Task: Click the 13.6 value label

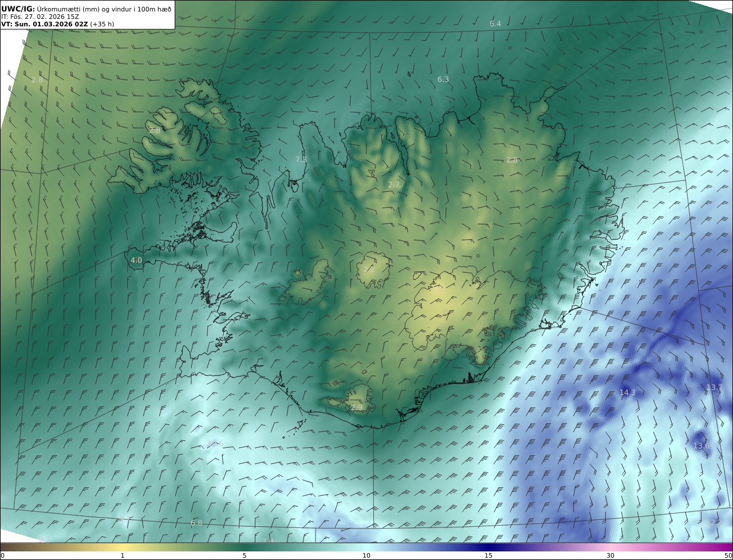Action: tap(702, 446)
